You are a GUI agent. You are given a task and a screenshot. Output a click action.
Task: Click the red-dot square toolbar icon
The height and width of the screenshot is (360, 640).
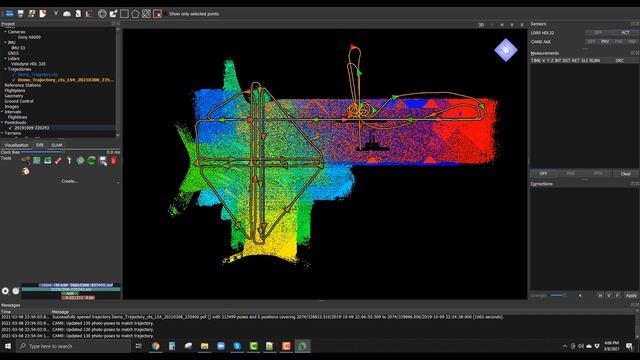click(158, 13)
